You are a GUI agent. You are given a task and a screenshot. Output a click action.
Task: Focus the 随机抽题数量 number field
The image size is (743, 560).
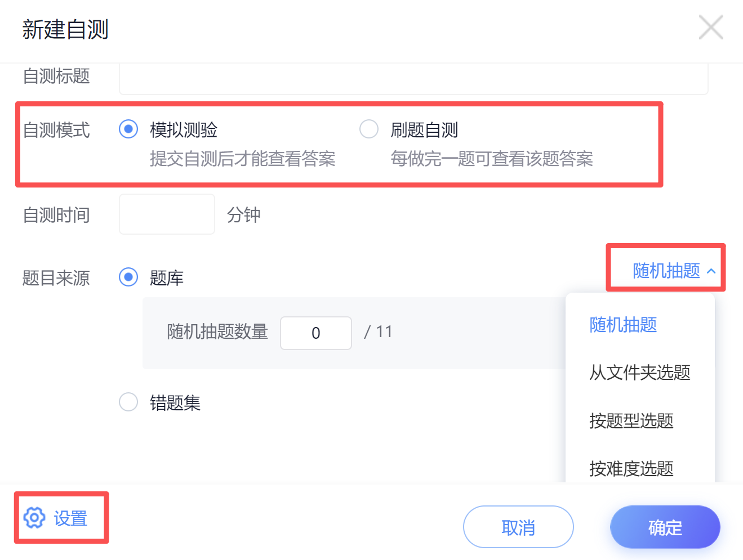[x=316, y=333]
